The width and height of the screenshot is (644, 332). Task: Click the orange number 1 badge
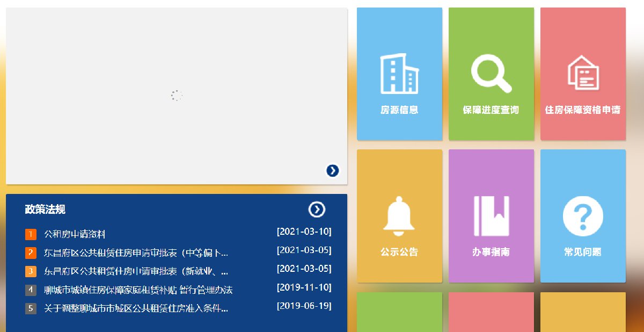click(x=31, y=234)
